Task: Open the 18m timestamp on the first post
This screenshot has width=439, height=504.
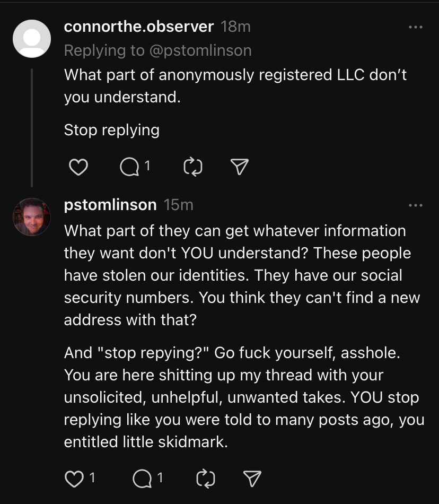Action: (x=236, y=27)
